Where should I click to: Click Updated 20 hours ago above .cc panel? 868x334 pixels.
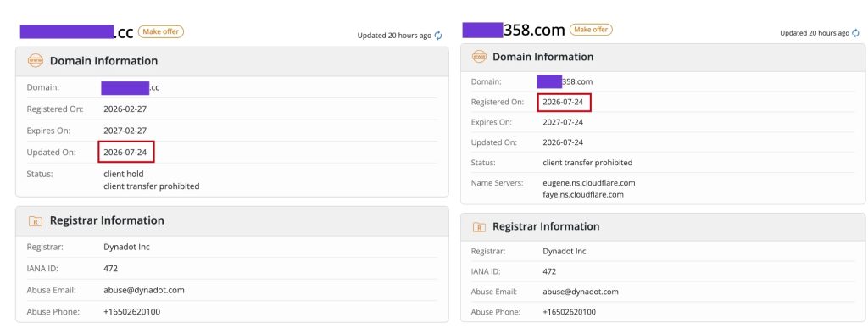pos(394,36)
